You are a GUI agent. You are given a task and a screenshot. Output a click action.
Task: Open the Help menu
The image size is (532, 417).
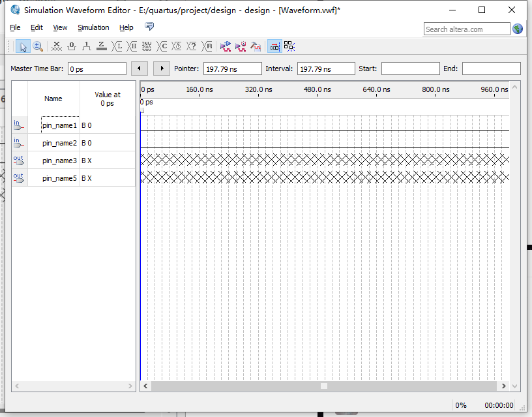(126, 27)
